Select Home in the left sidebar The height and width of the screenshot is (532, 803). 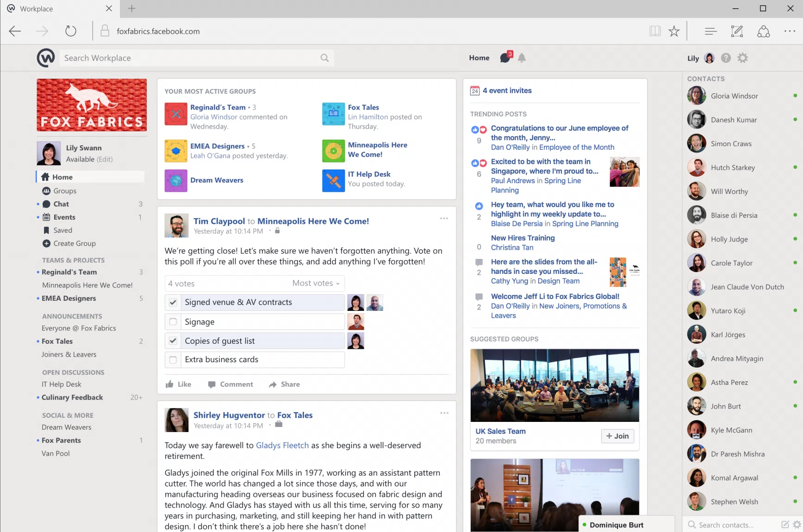[x=90, y=177]
